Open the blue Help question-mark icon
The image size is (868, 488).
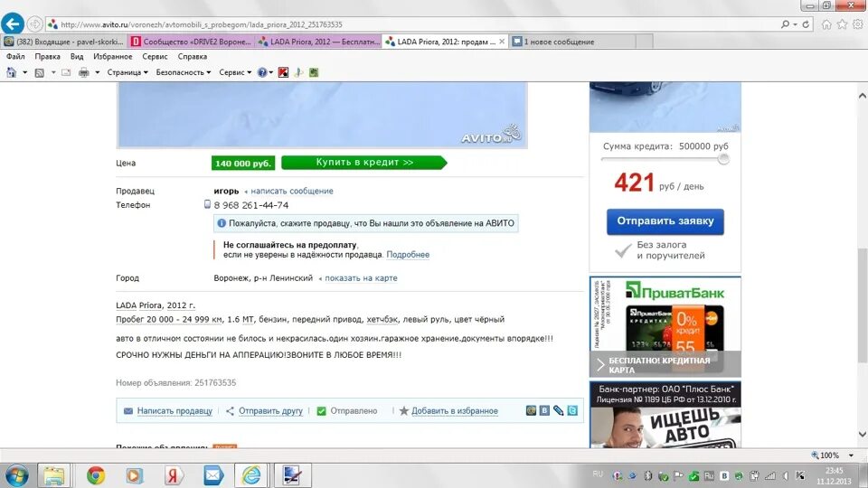tap(262, 72)
